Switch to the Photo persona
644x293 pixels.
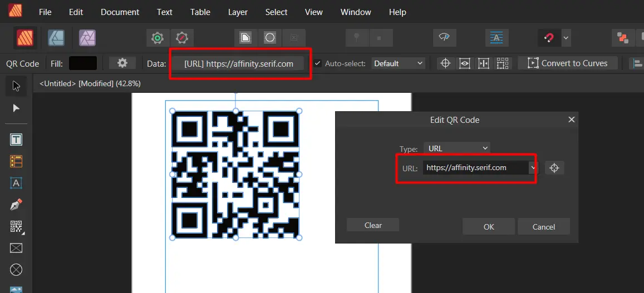click(x=87, y=38)
